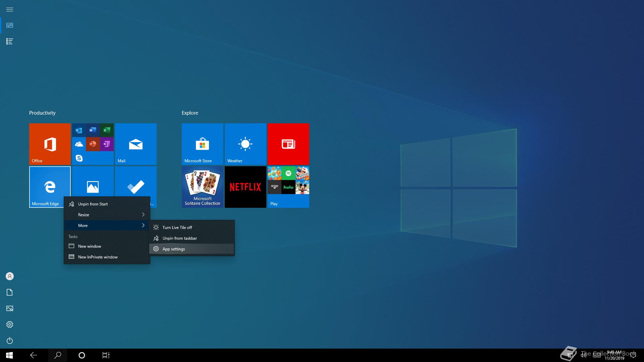Image resolution: width=644 pixels, height=362 pixels.
Task: Open App settings from the submenu
Action: pyautogui.click(x=192, y=249)
